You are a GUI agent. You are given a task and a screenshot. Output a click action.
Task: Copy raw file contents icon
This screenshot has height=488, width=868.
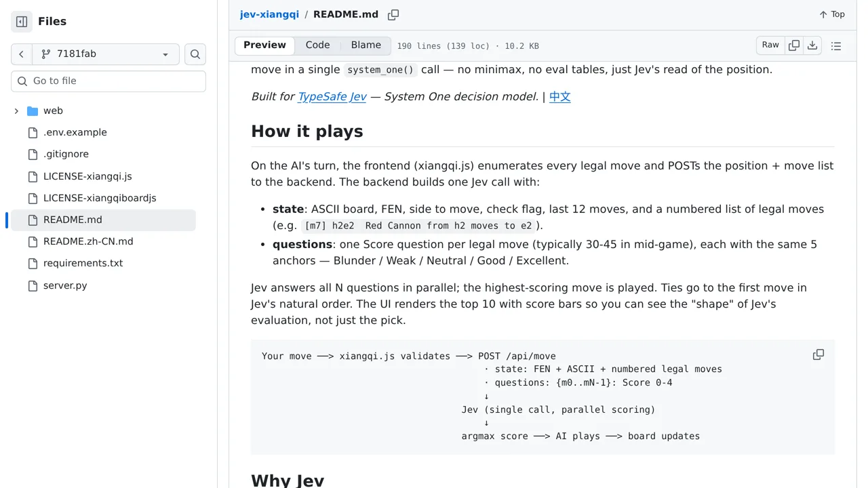(794, 45)
